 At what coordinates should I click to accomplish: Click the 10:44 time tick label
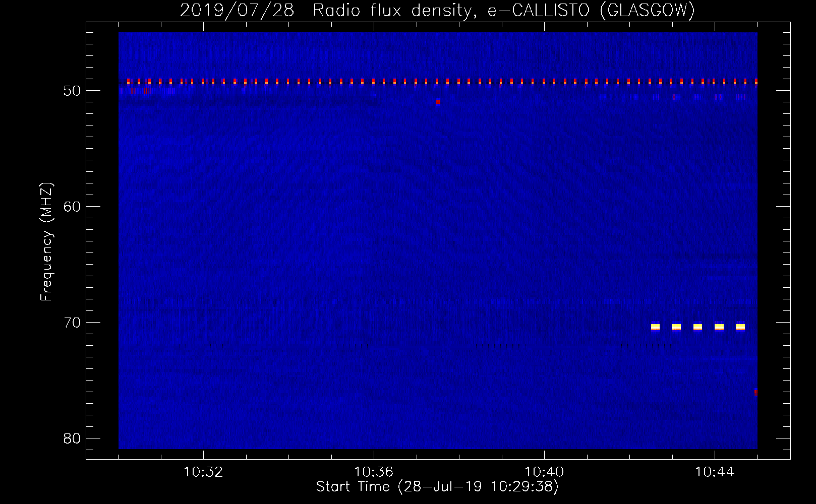coord(715,472)
